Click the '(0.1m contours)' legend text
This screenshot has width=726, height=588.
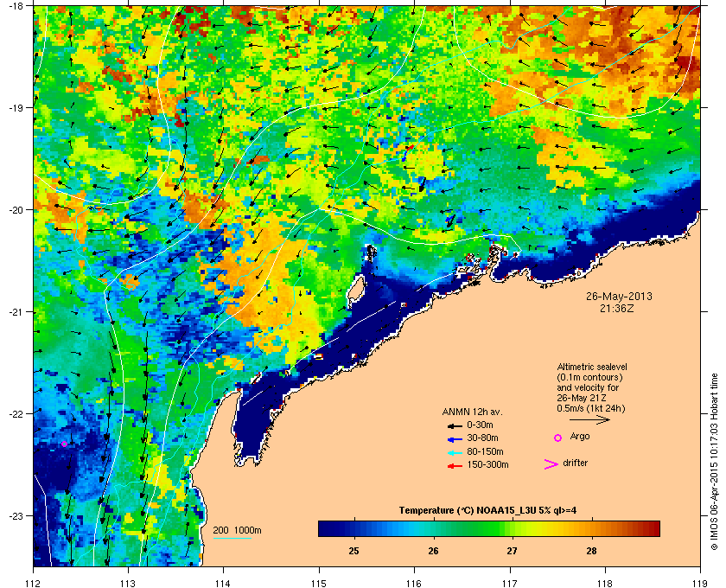tap(589, 377)
